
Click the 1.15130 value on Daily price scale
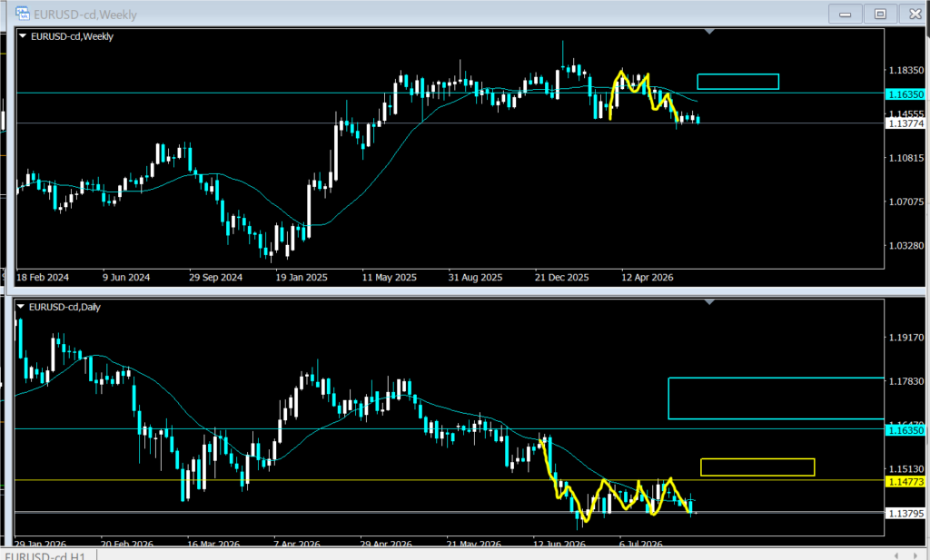[x=905, y=469]
